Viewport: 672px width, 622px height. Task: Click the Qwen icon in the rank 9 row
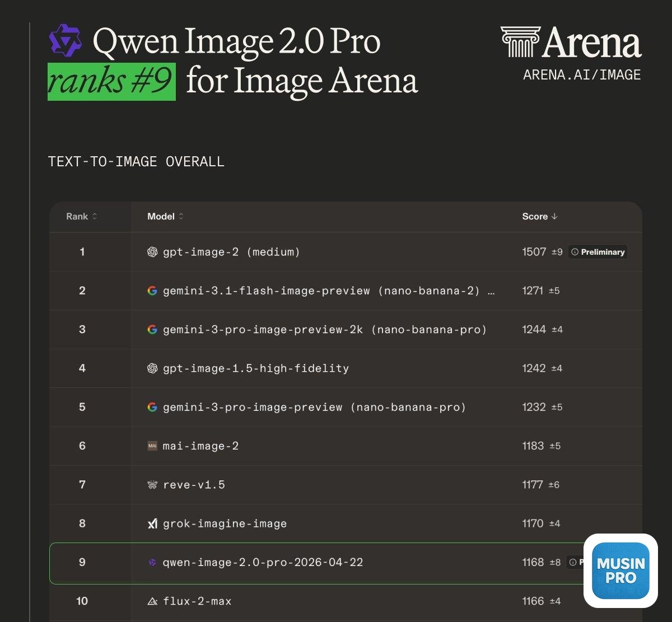pyautogui.click(x=152, y=562)
